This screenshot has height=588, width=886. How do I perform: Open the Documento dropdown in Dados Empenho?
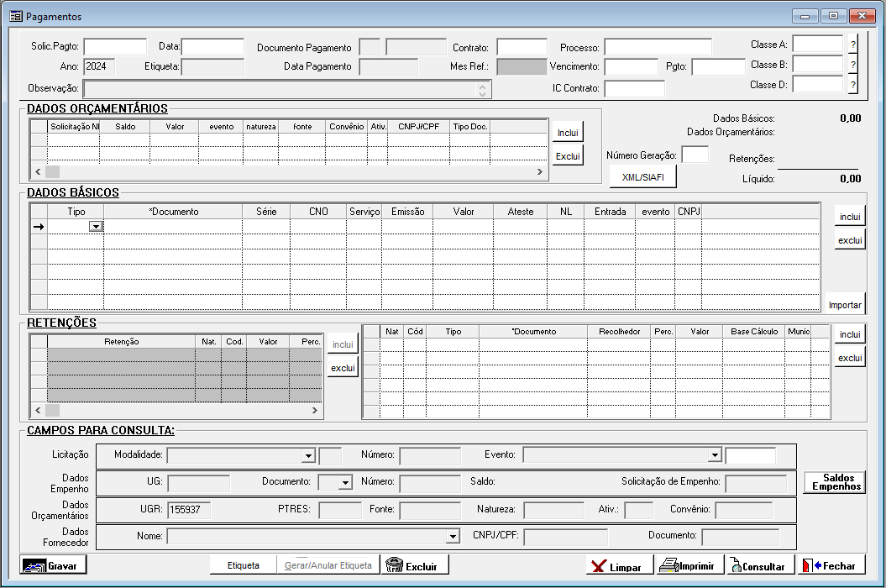[345, 483]
